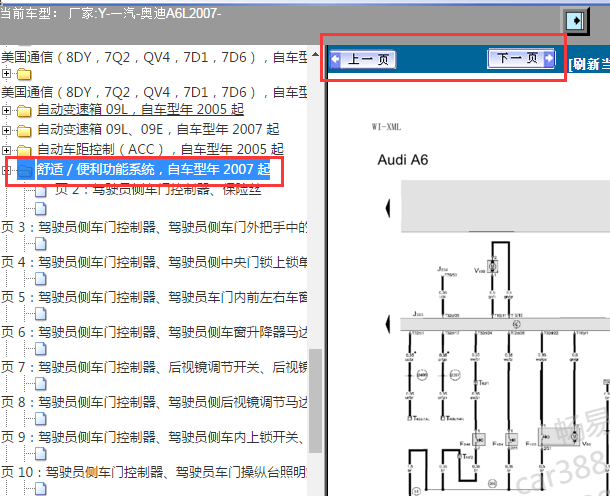
Task: Open 页 8：驾驶员侧后视镜调节马达 entry
Action: 154,402
